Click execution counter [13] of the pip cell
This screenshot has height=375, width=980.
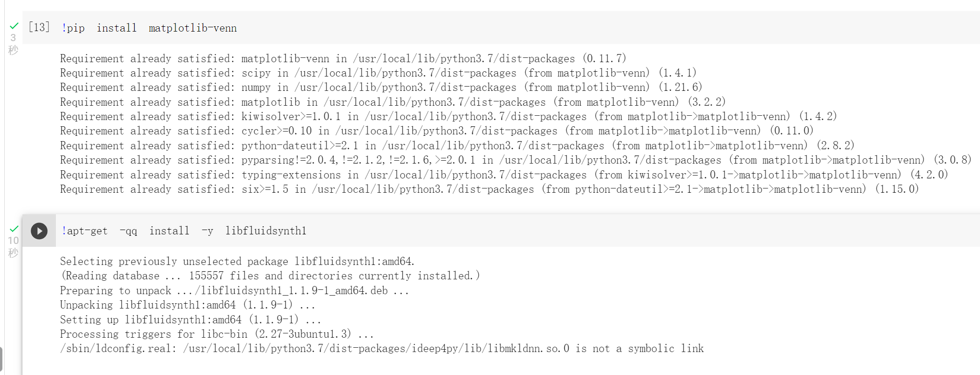coord(39,27)
